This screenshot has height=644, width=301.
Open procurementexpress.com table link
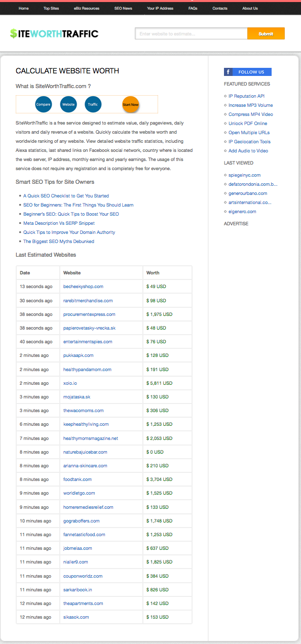click(x=89, y=314)
